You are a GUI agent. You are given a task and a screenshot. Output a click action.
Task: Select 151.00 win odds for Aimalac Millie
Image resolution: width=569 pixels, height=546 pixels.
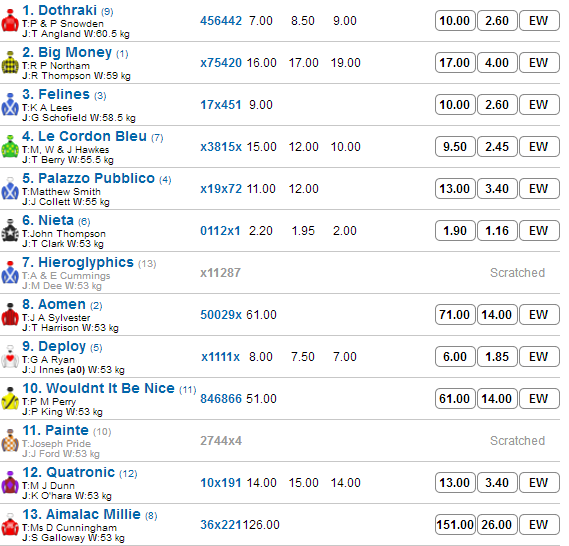455,525
